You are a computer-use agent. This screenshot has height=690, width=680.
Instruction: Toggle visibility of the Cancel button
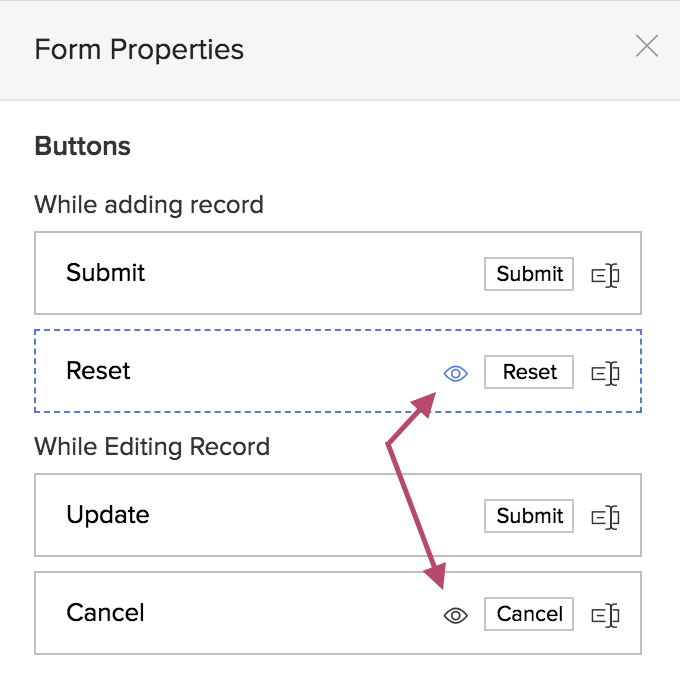455,616
